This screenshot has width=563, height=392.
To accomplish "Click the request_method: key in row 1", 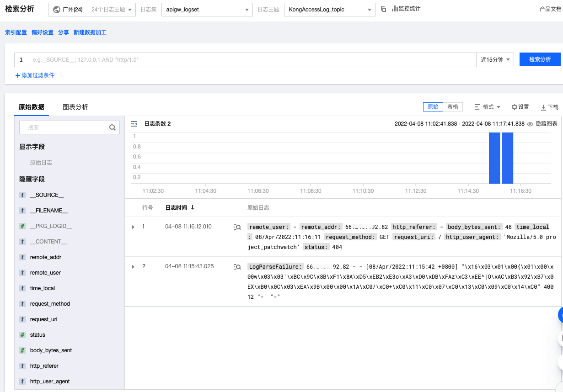I will pyautogui.click(x=350, y=237).
